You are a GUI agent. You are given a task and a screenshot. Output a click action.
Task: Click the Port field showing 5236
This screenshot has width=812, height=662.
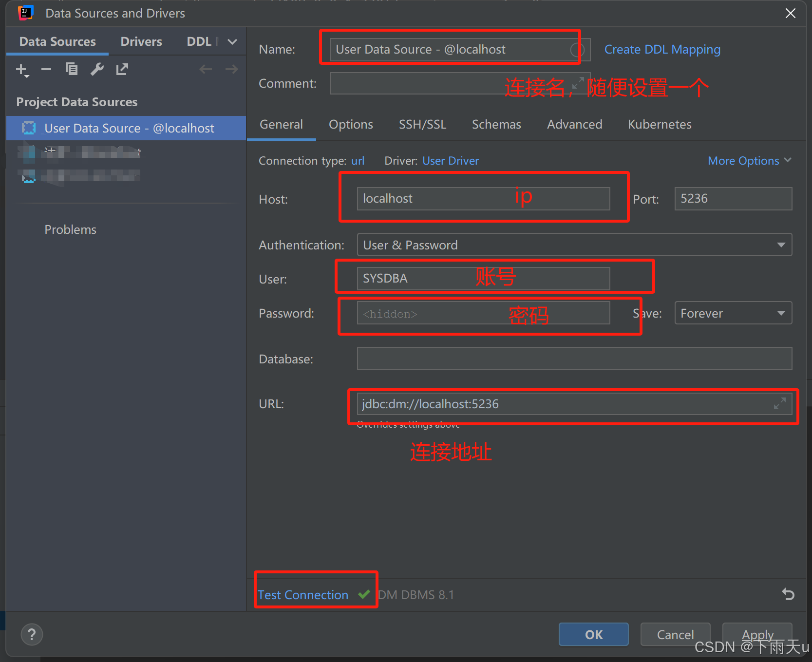pos(733,199)
